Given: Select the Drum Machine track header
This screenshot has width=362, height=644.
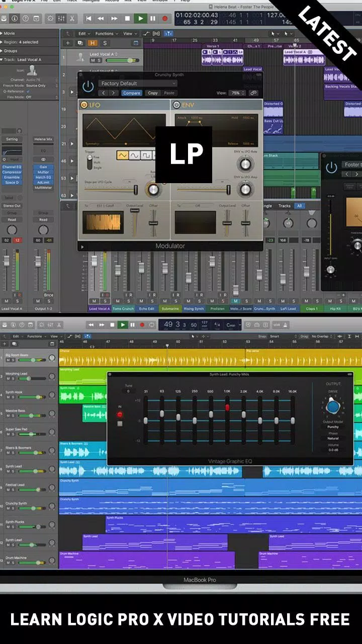Looking at the screenshot, I should 29,560.
